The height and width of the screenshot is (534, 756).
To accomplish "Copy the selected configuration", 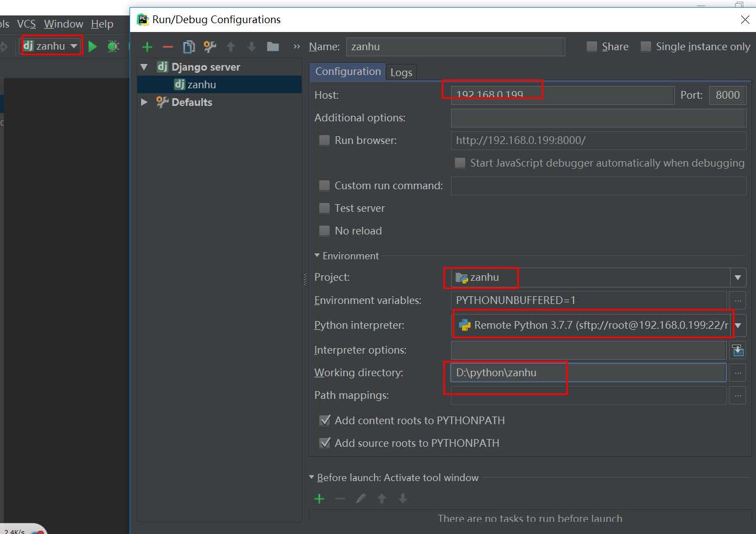I will pyautogui.click(x=189, y=47).
